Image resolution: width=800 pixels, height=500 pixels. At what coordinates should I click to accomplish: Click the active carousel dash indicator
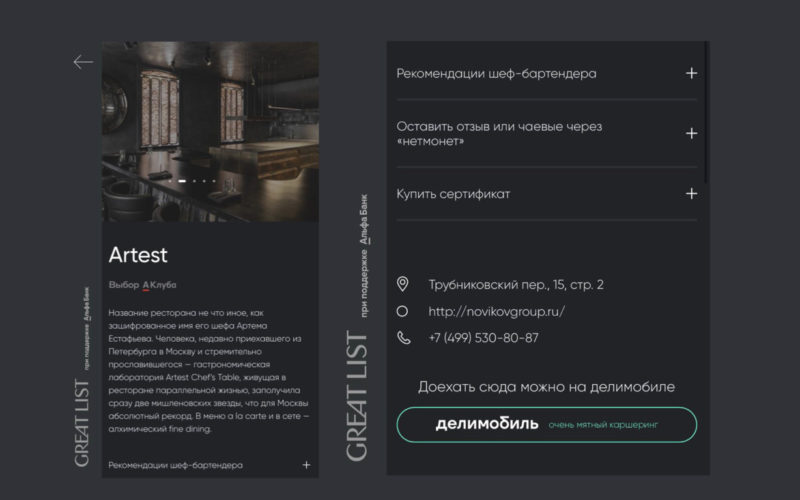coord(182,181)
